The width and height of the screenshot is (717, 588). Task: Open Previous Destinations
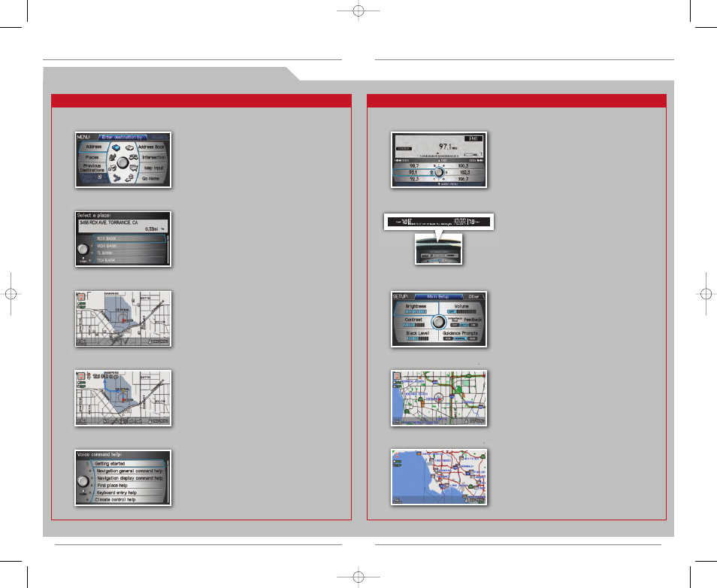pyautogui.click(x=92, y=168)
